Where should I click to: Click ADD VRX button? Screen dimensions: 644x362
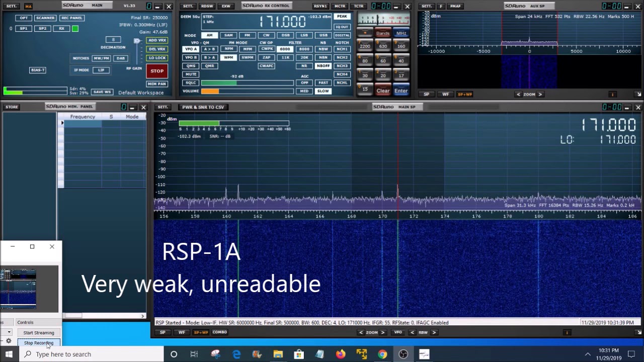point(157,40)
